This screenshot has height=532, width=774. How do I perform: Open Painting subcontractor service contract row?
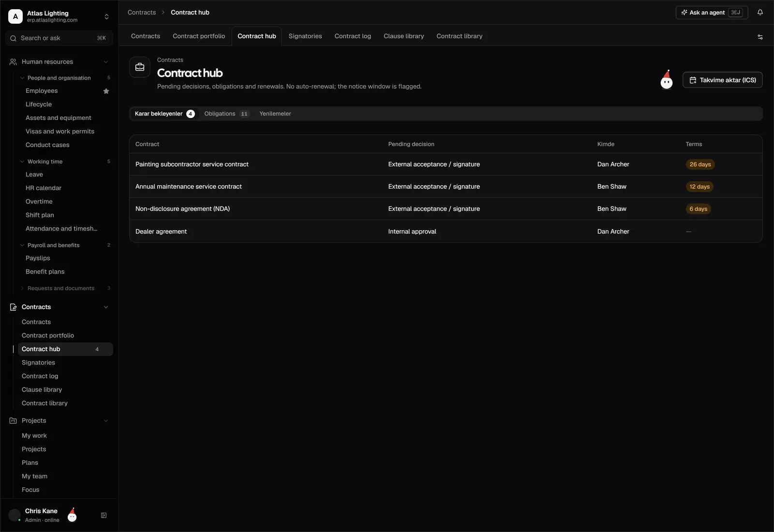(x=446, y=164)
